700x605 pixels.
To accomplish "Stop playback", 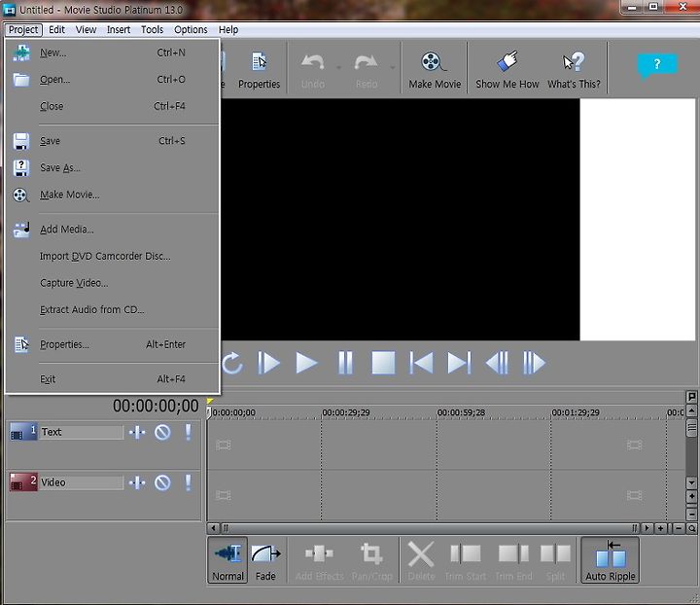I will click(x=383, y=363).
